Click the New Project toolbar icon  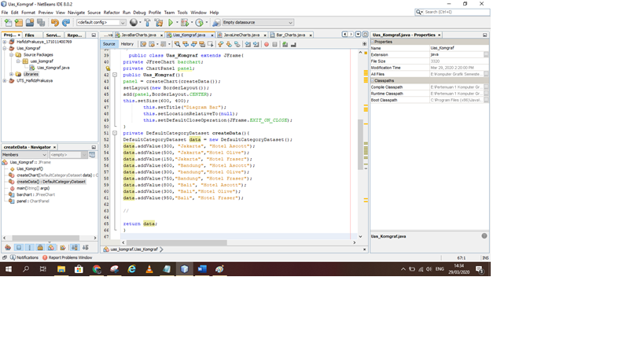pos(19,23)
